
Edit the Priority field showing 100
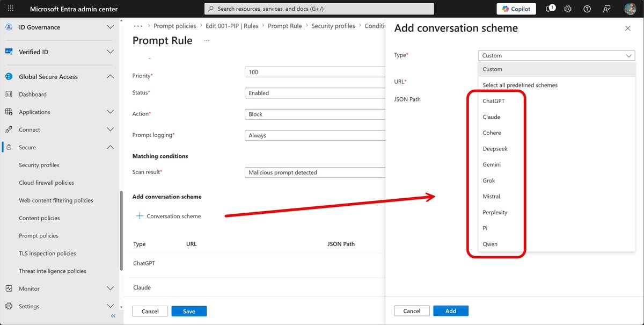tap(315, 72)
